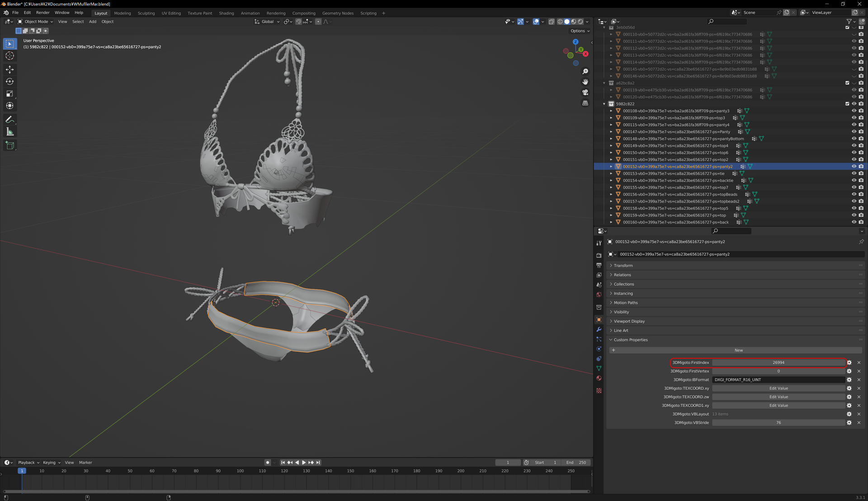Hide the 000152 panty2 object in outliner
Viewport: 868px width, 501px height.
coord(854,166)
